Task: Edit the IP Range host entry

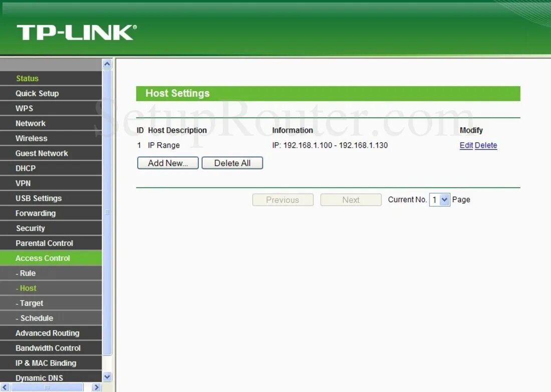Action: (466, 145)
